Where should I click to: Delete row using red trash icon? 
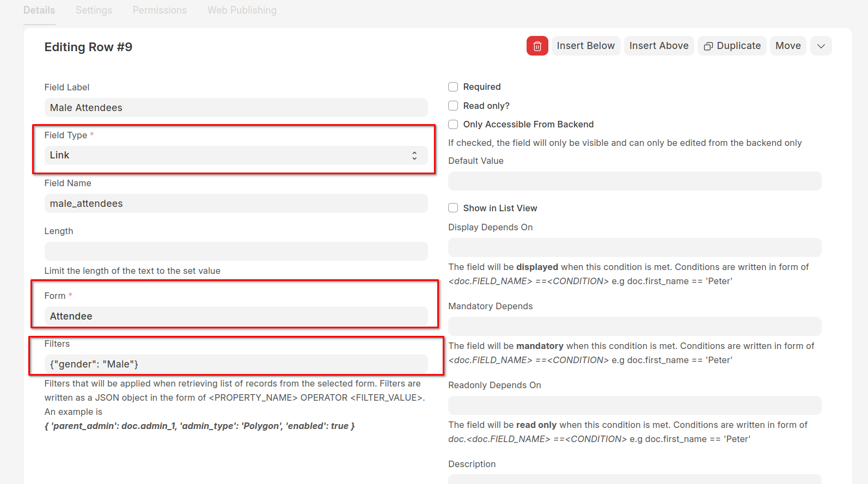click(537, 46)
